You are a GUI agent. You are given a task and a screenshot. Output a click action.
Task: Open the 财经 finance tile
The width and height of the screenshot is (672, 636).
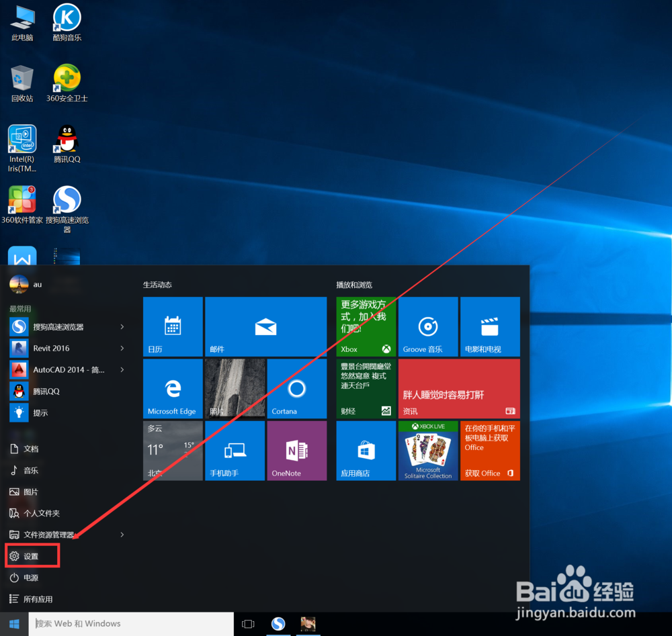coord(366,388)
